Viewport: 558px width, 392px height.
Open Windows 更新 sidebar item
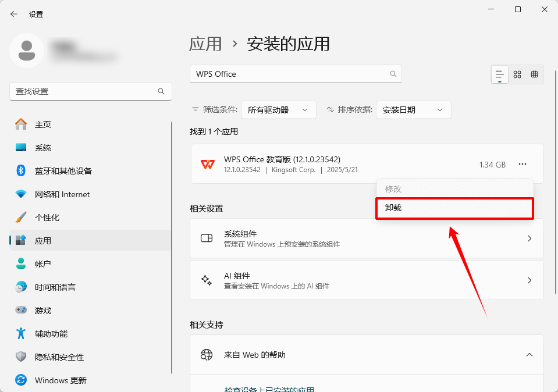click(x=90, y=380)
